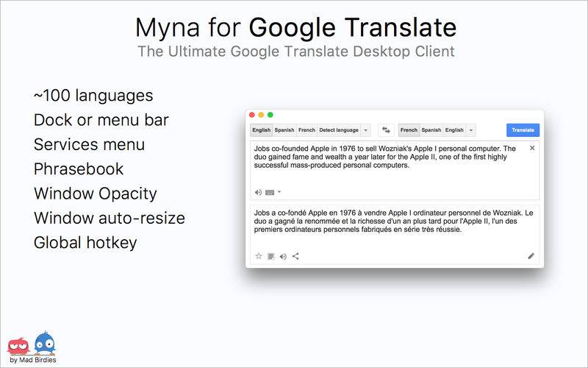This screenshot has height=368, width=588.
Task: Click the 'Window auto-resize' feature text
Action: click(x=110, y=218)
